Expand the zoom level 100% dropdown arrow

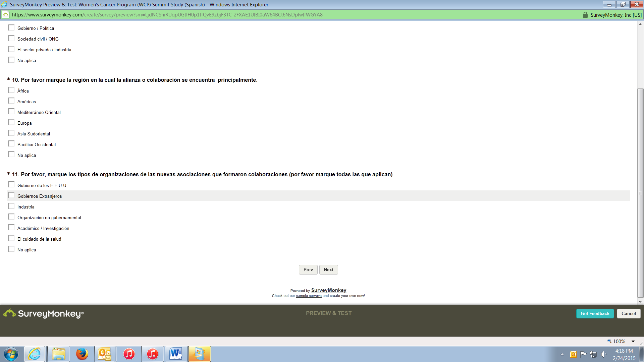pyautogui.click(x=633, y=342)
